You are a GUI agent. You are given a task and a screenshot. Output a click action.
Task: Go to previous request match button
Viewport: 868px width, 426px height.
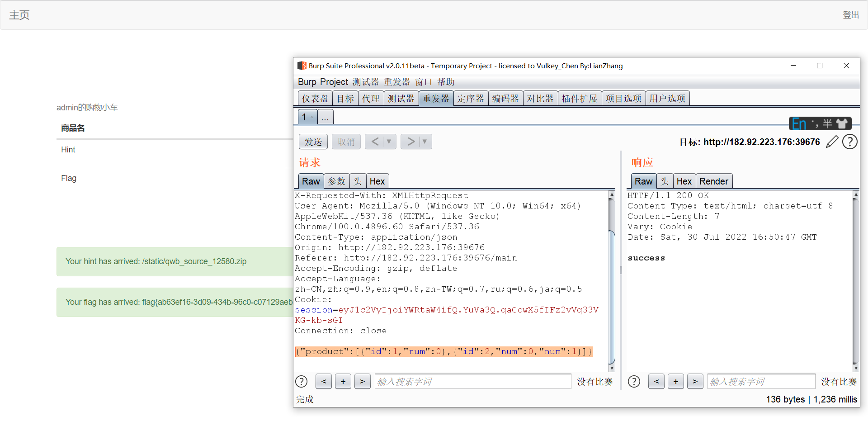(x=324, y=382)
